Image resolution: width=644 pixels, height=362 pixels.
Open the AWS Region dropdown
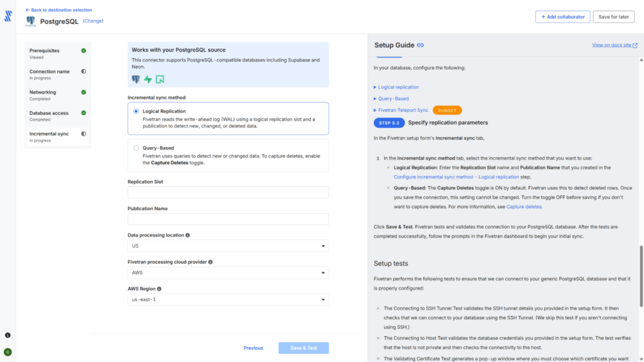[228, 300]
